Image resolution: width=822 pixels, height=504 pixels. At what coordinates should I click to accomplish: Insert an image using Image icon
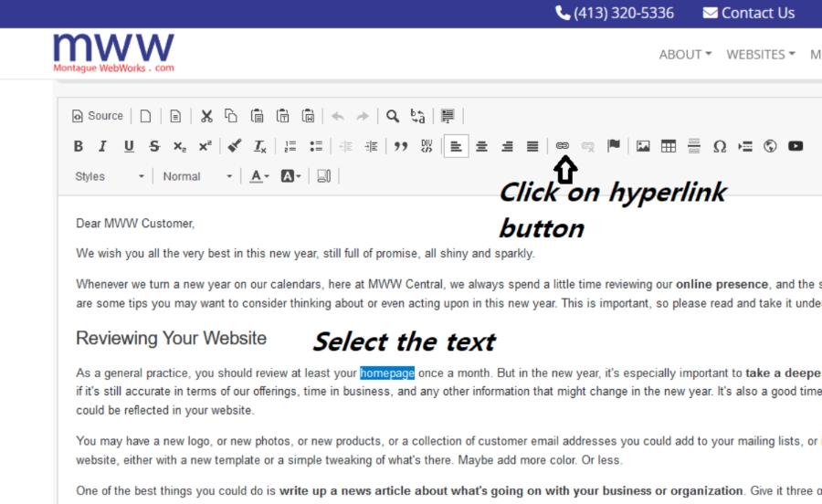(x=643, y=146)
